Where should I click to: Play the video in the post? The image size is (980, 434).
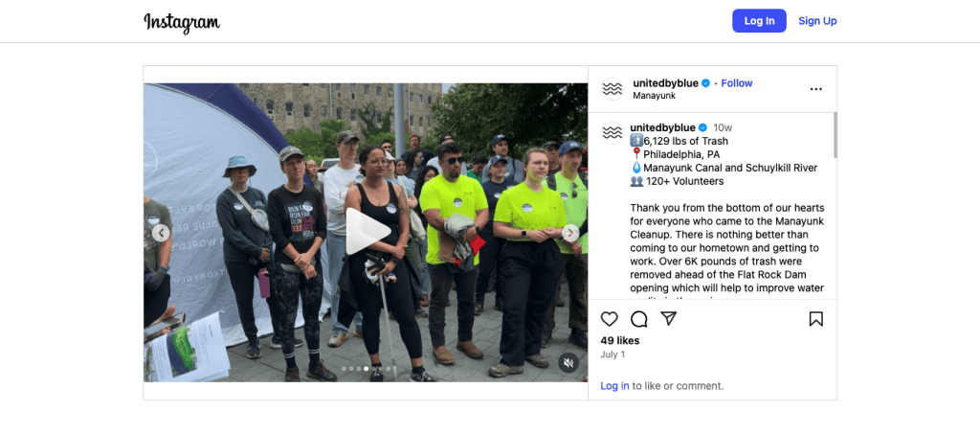[x=367, y=232]
